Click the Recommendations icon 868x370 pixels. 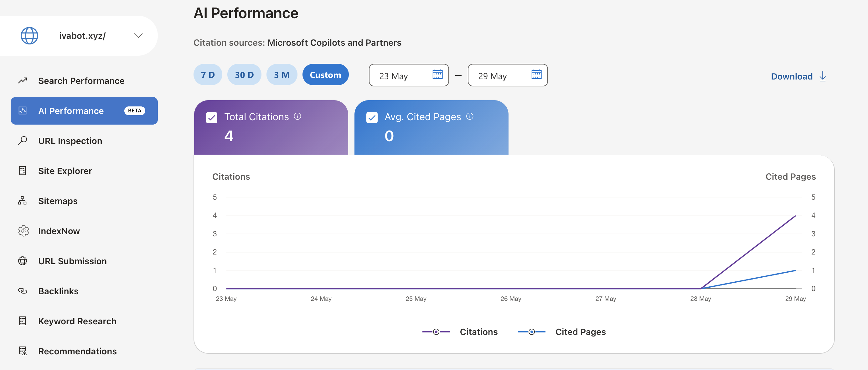tap(23, 351)
